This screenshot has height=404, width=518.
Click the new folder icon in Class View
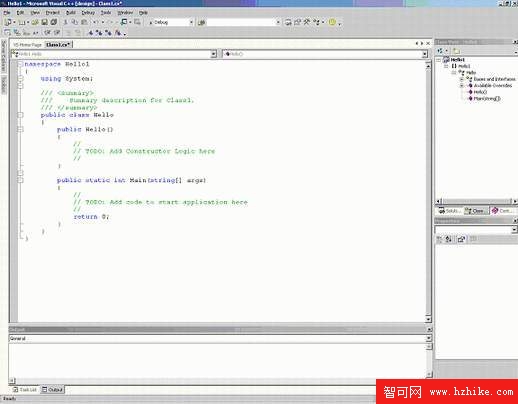pos(456,51)
